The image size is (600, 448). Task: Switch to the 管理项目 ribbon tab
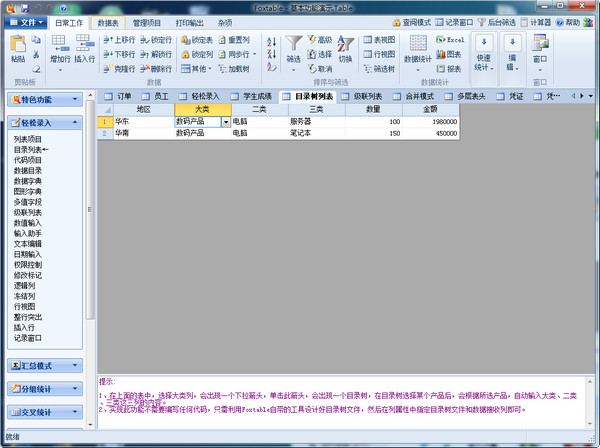point(146,21)
